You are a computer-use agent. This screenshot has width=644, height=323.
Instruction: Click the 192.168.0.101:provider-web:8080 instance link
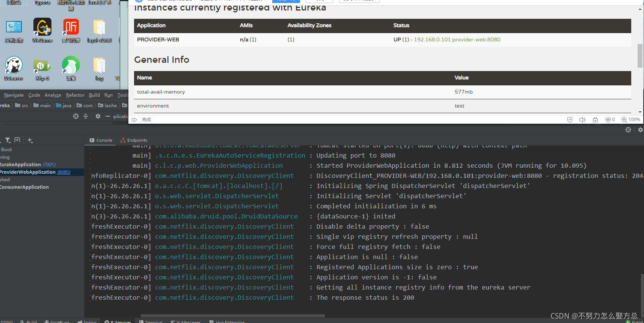[457, 39]
